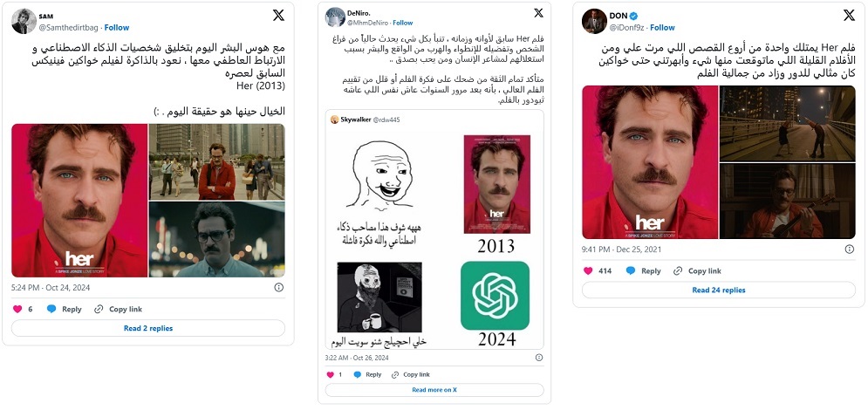Follow the @MhmDeNiro account

[x=403, y=23]
